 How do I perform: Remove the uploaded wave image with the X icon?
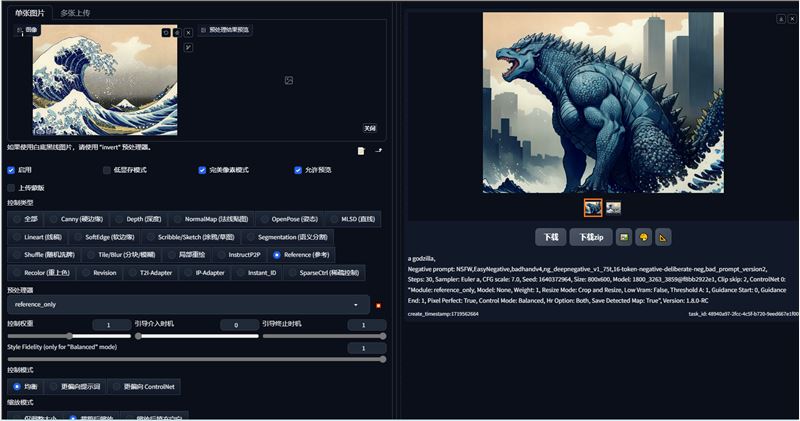point(188,33)
